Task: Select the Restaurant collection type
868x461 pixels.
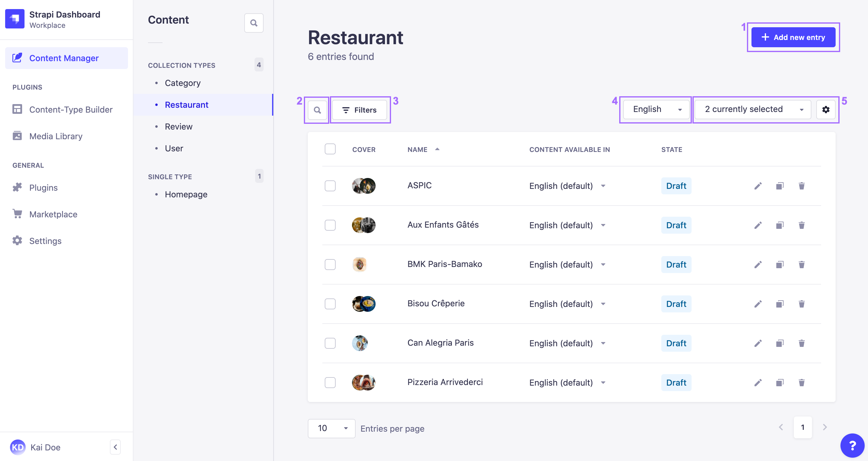Action: coord(187,104)
